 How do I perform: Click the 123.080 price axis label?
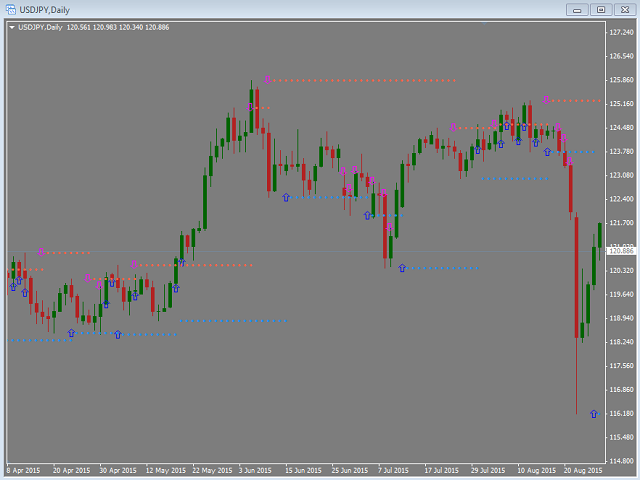click(x=621, y=175)
